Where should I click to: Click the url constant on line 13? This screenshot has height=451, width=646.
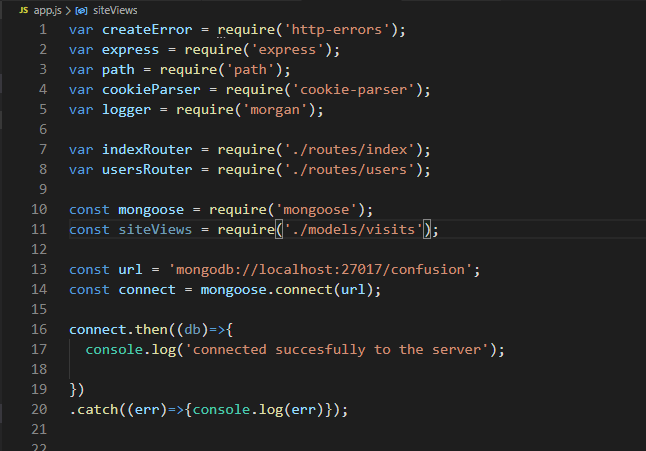pos(130,270)
